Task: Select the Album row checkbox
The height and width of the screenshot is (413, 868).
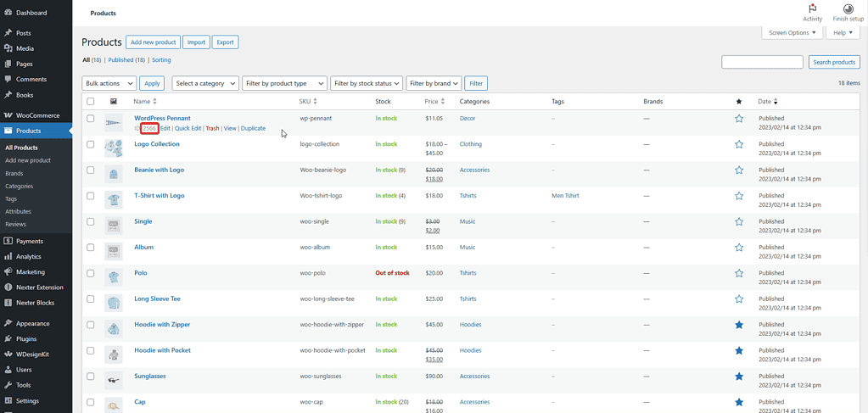Action: [91, 248]
